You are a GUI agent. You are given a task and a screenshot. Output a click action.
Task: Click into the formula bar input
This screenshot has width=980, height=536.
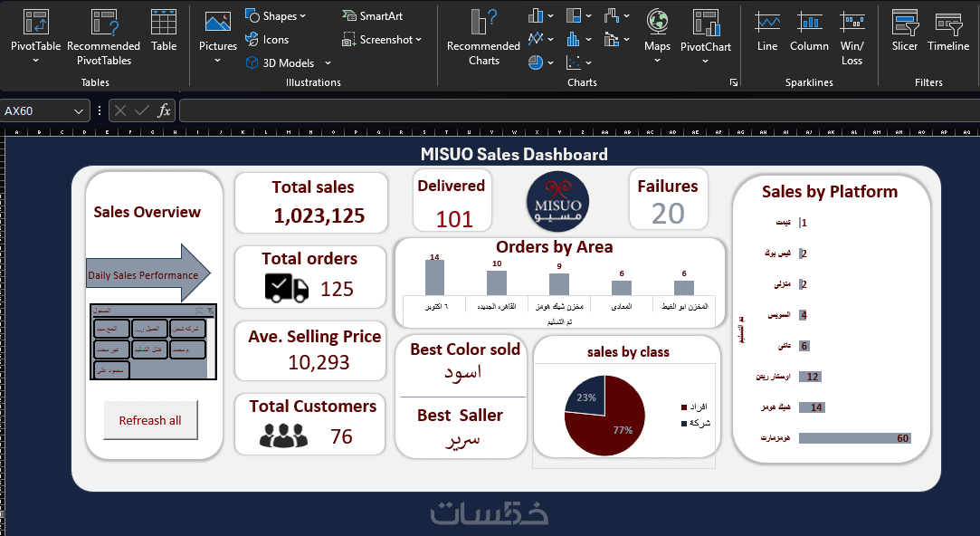(579, 110)
